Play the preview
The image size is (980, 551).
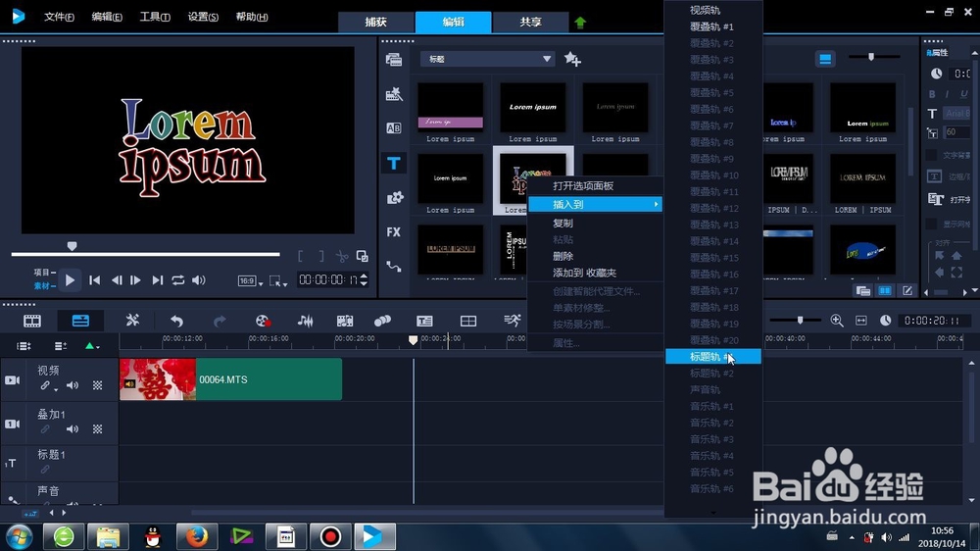pyautogui.click(x=70, y=280)
